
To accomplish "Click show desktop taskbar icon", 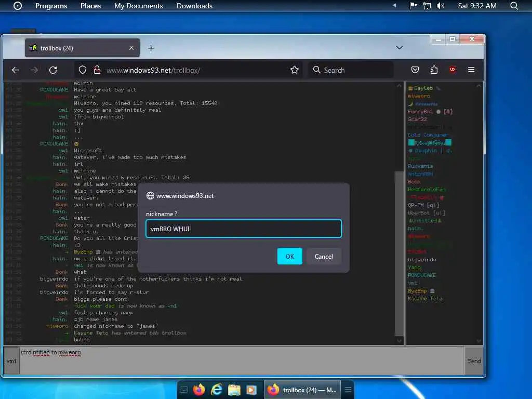I will [183, 390].
